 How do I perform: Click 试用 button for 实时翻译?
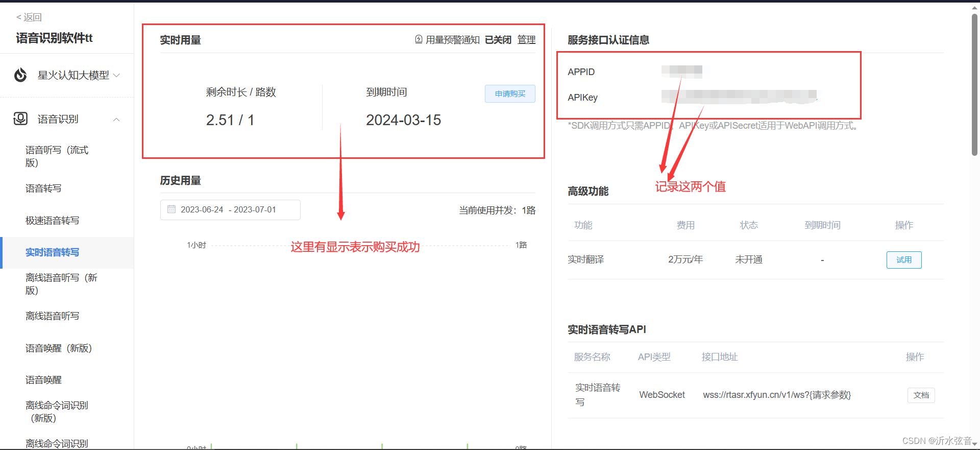(904, 260)
